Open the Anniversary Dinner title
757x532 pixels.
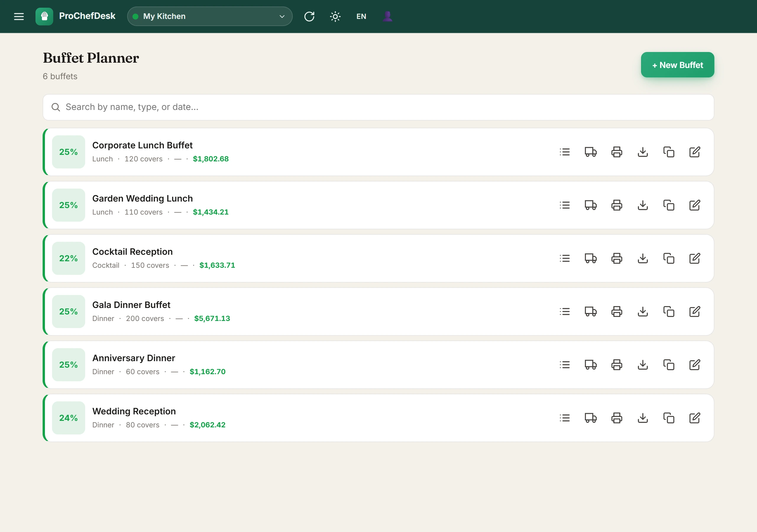tap(134, 358)
